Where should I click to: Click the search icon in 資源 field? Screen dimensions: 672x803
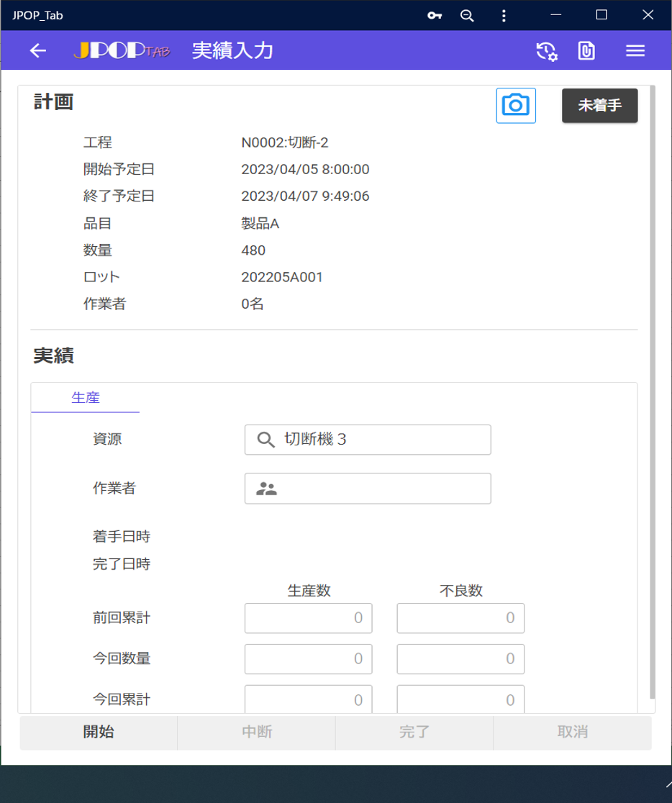[265, 440]
